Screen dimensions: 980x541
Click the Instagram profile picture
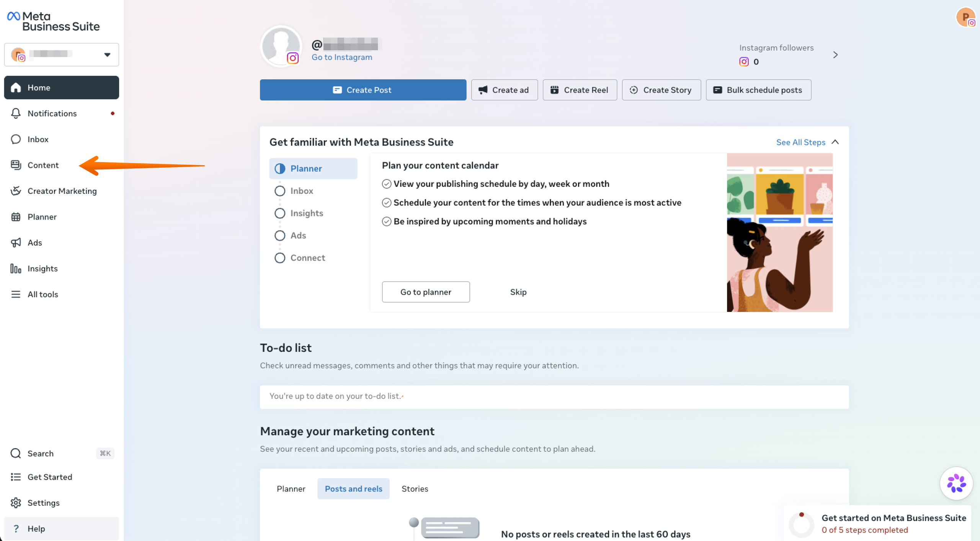click(281, 46)
